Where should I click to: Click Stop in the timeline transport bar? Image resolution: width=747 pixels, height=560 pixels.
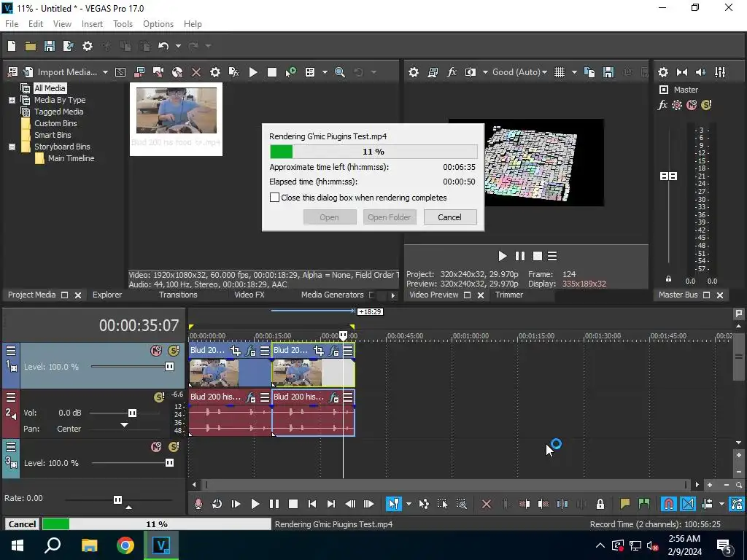point(293,504)
